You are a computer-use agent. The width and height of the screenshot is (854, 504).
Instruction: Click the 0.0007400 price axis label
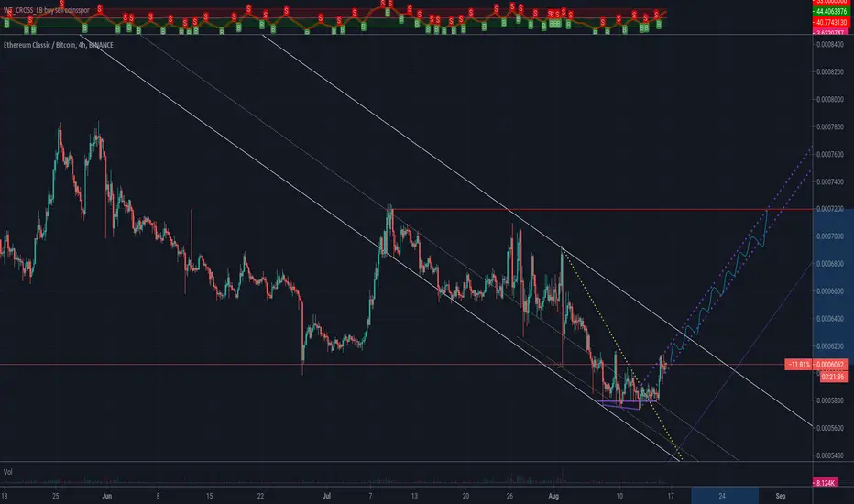[x=830, y=181]
